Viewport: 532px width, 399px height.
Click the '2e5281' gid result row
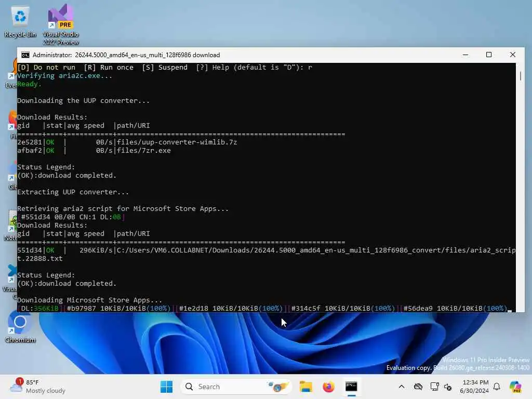127,142
